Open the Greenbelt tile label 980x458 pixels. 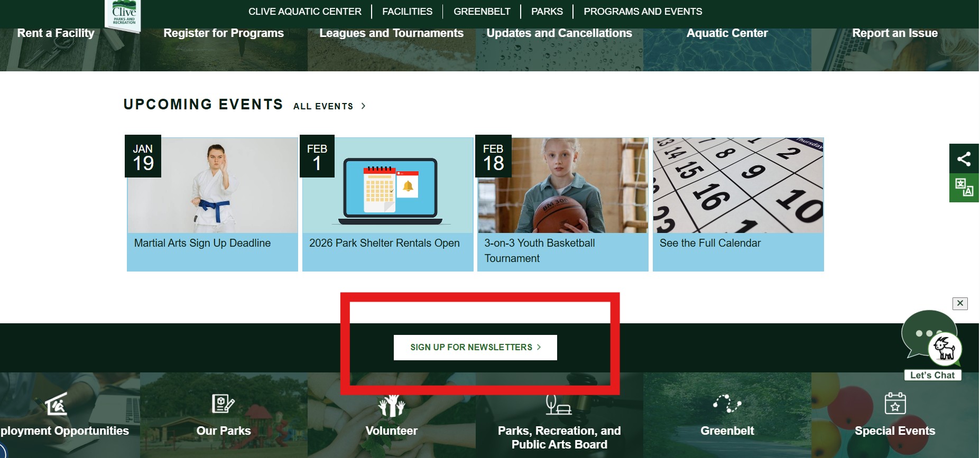tap(727, 431)
